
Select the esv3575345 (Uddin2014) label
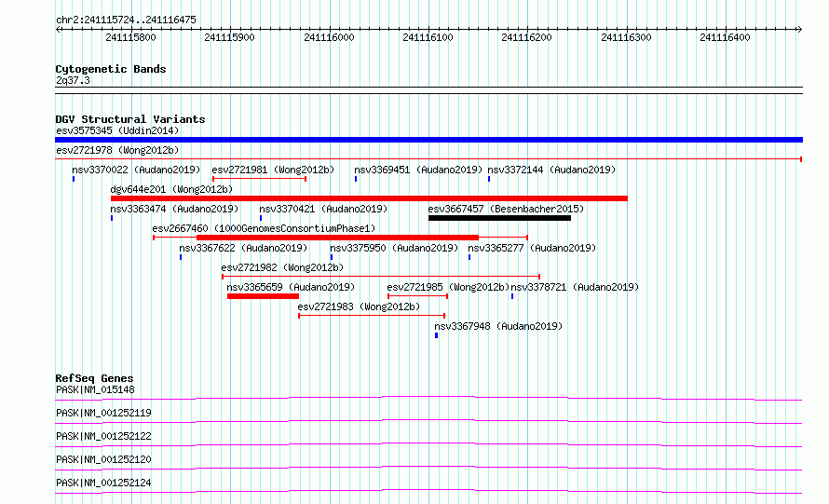(117, 130)
